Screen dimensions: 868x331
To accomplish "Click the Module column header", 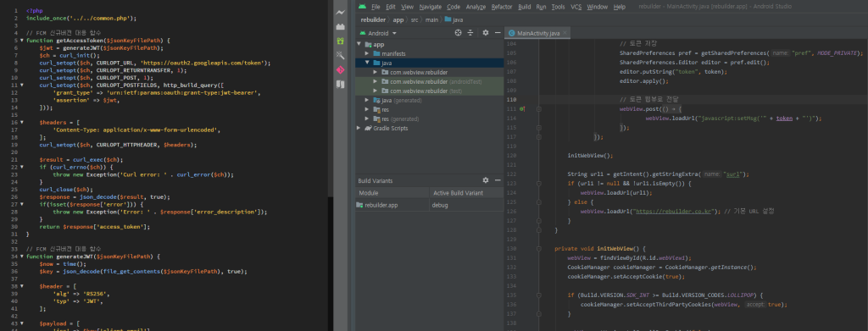I will (392, 193).
